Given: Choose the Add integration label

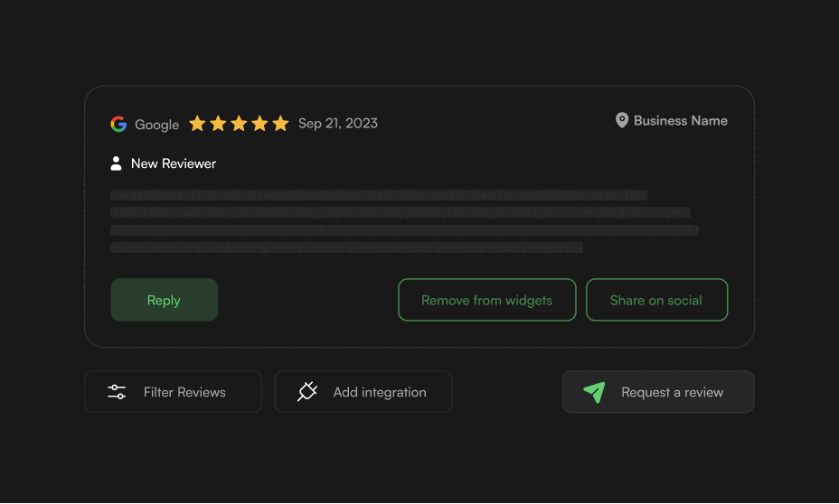Looking at the screenshot, I should pyautogui.click(x=380, y=392).
